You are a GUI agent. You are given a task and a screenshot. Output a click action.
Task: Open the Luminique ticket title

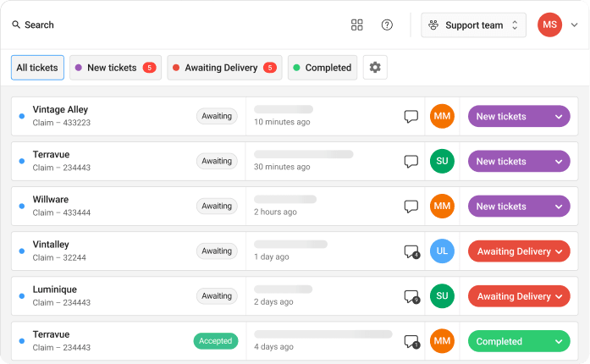(x=54, y=290)
